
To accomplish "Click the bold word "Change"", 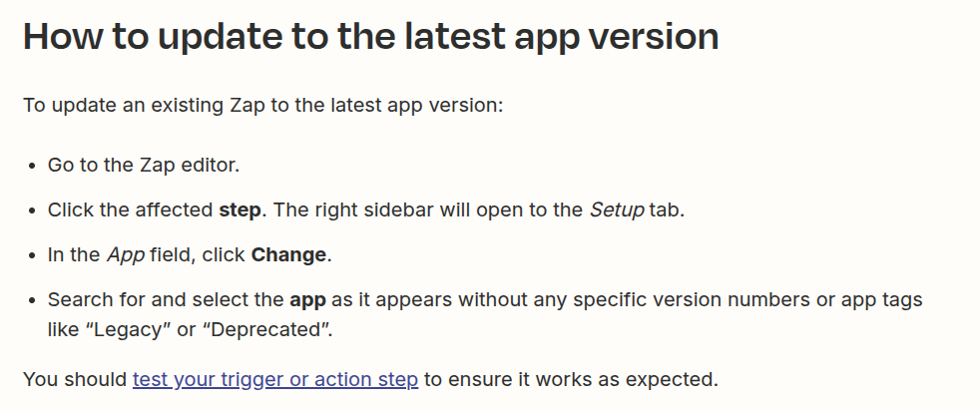I will tap(288, 255).
